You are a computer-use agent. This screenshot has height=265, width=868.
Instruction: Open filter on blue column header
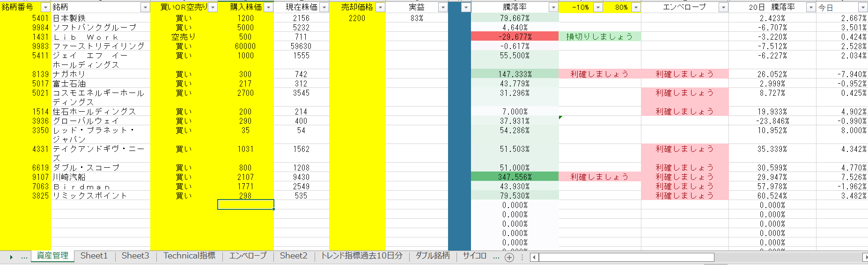click(465, 7)
